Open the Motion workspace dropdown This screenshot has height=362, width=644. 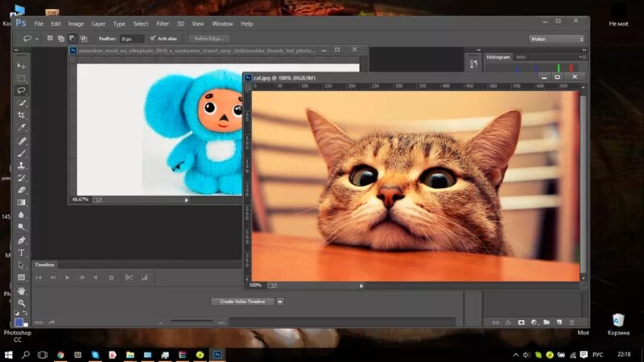tap(556, 39)
